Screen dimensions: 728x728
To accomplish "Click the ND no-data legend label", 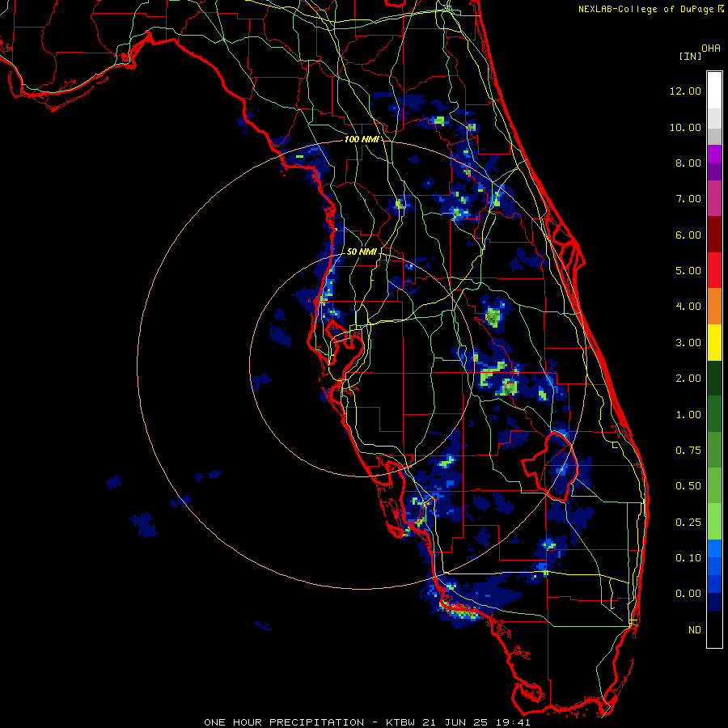I will [695, 630].
